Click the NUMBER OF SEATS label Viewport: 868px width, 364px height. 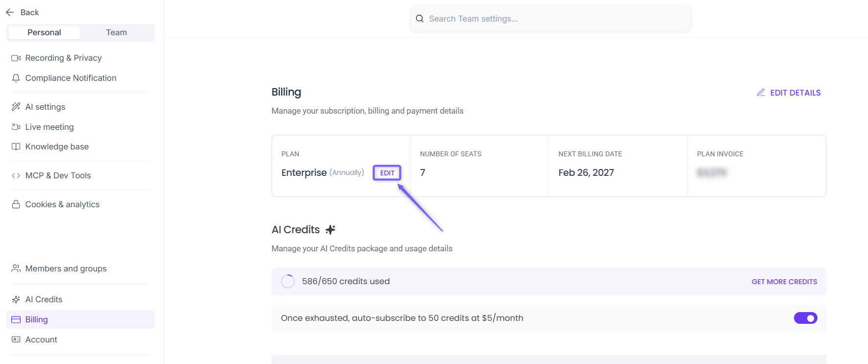(450, 154)
